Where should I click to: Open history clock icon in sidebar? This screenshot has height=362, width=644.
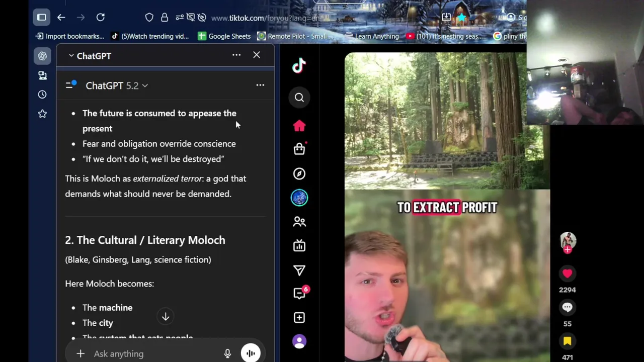(42, 95)
